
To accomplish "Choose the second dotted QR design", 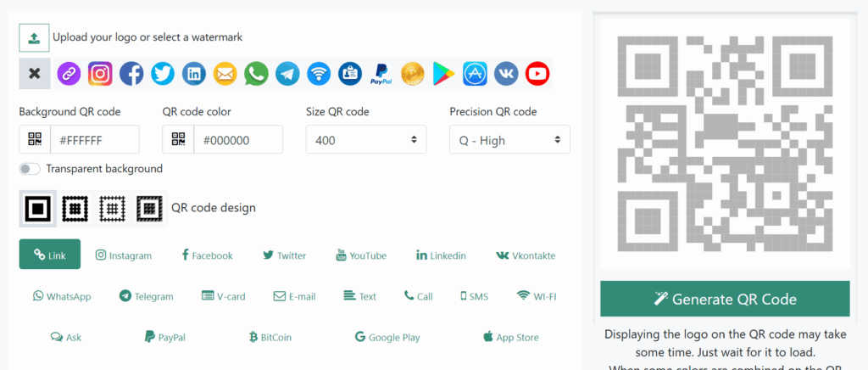I will [x=75, y=208].
